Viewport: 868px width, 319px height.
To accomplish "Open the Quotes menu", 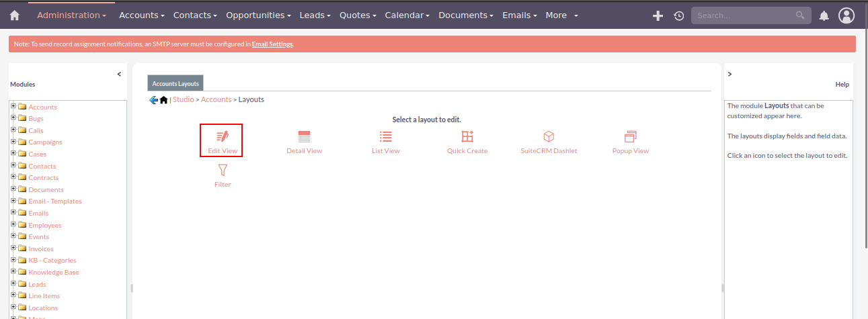I will tap(358, 15).
